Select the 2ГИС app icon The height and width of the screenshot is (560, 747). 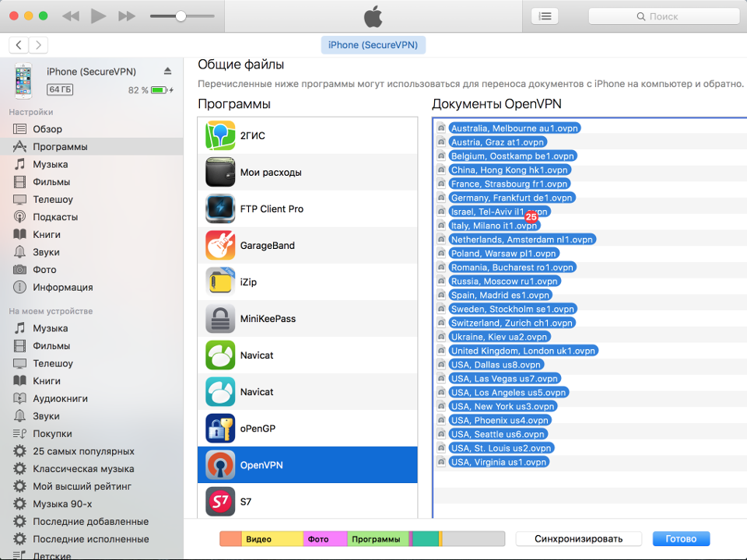pyautogui.click(x=220, y=135)
